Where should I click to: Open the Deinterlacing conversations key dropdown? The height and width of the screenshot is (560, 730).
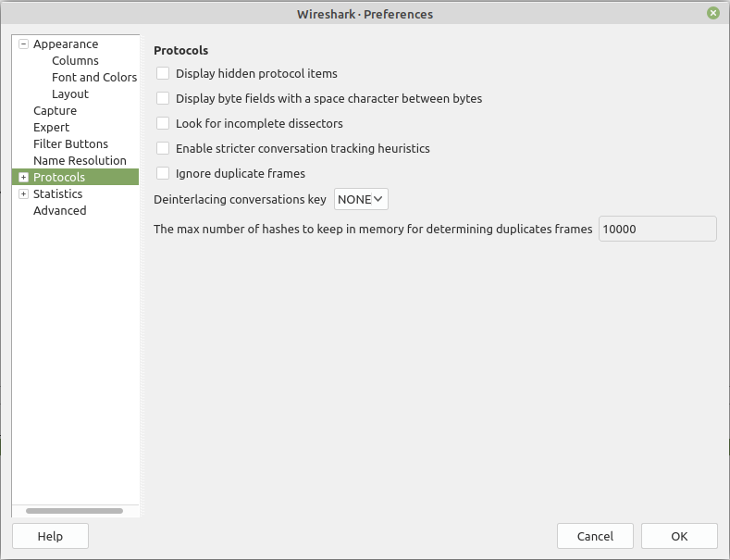pyautogui.click(x=361, y=199)
